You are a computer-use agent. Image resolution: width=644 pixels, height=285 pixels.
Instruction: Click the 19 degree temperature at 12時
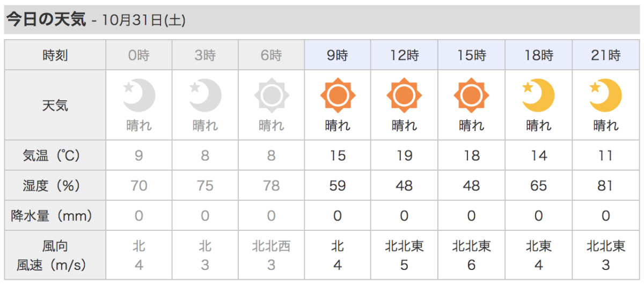tap(404, 156)
